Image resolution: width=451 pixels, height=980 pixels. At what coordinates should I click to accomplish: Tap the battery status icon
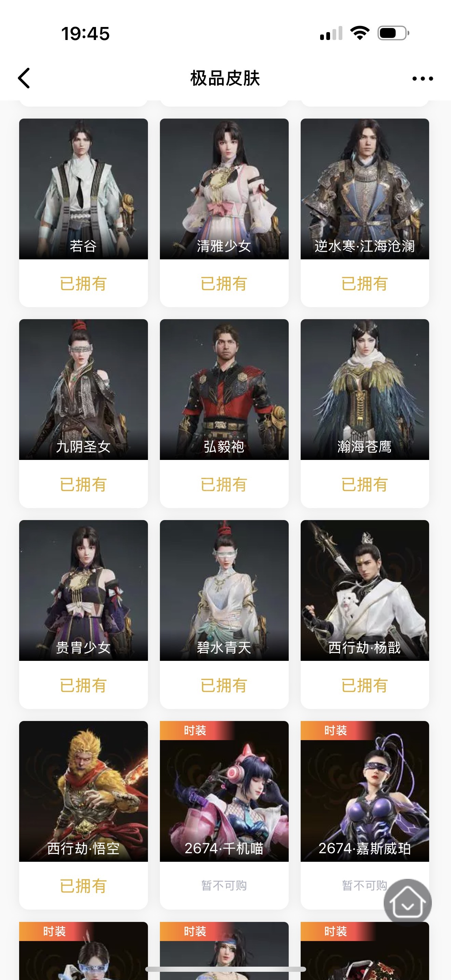(x=393, y=33)
